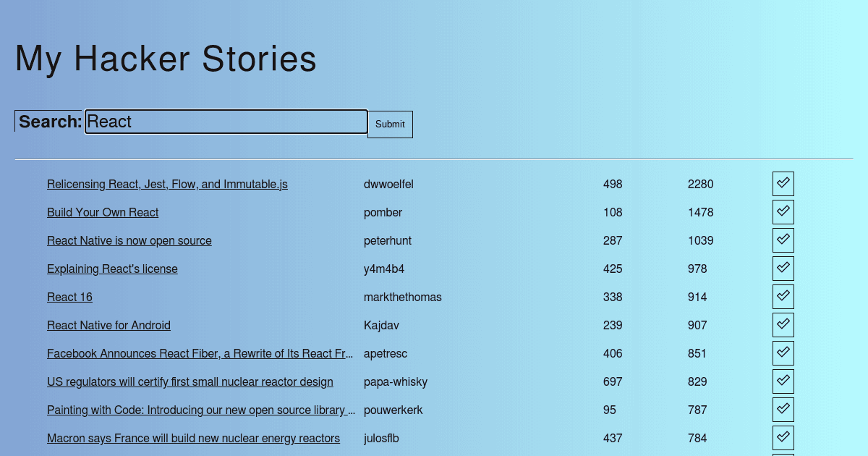The width and height of the screenshot is (868, 456).
Task: Click the checkmark icon beside React Native for Android
Action: [783, 324]
